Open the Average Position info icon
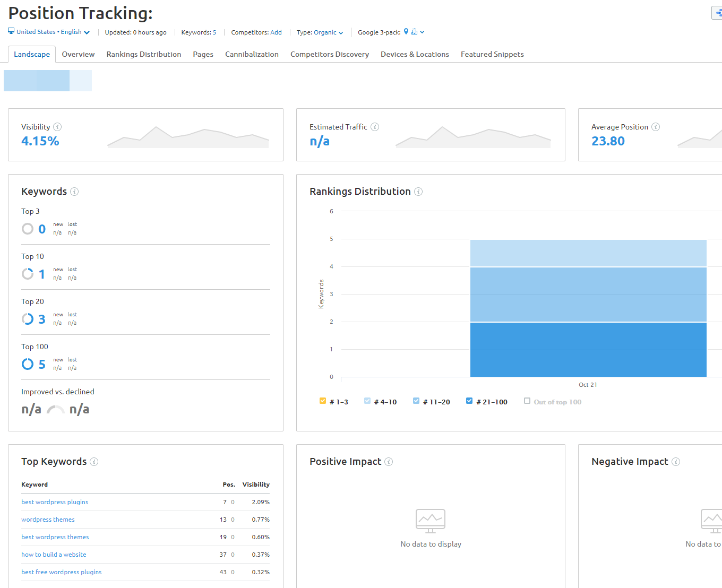This screenshot has height=588, width=722. [656, 127]
